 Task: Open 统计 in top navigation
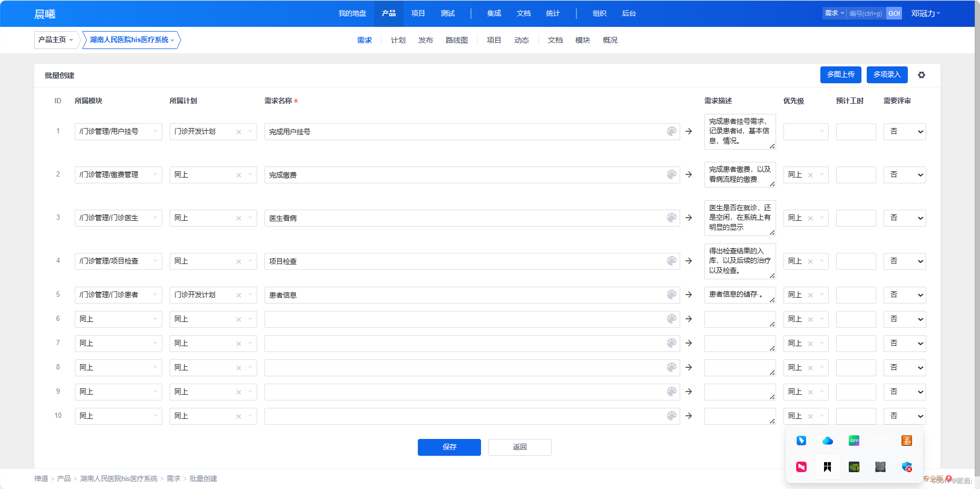click(553, 14)
